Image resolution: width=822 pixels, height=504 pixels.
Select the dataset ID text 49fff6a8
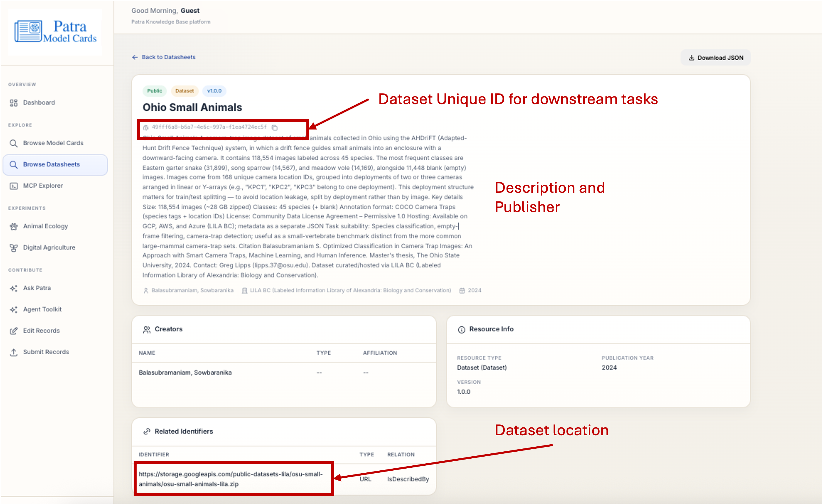pos(209,127)
